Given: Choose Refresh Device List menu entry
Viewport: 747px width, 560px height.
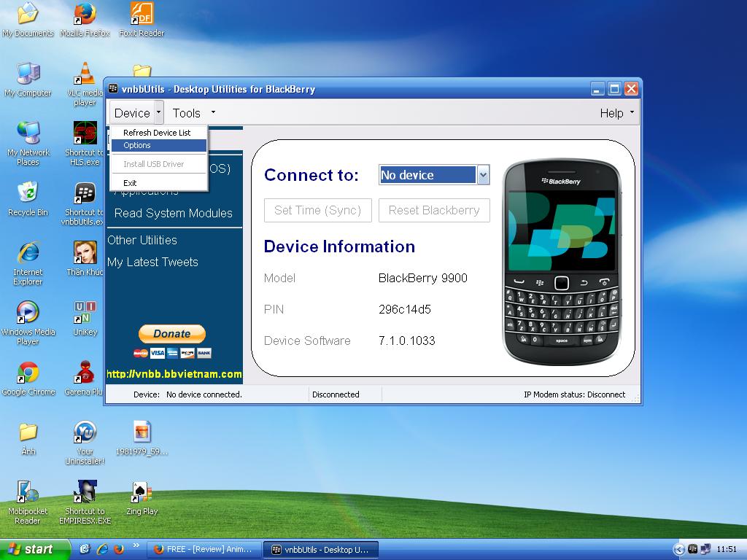Looking at the screenshot, I should pyautogui.click(x=159, y=133).
